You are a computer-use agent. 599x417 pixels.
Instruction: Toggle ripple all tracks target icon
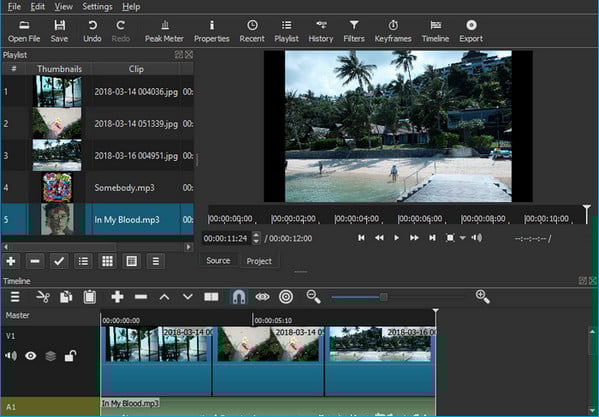click(x=286, y=297)
